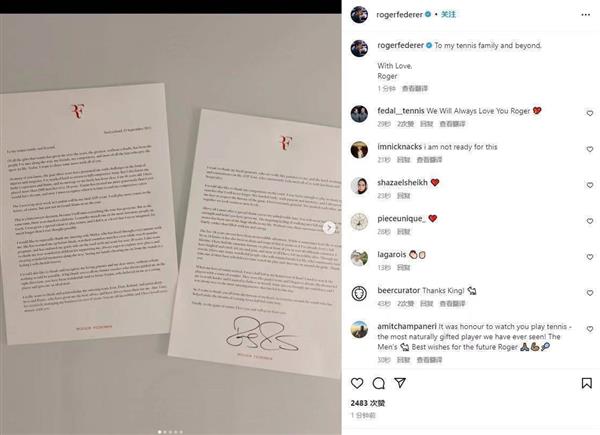Reply to shazaelsheikh comment
The height and width of the screenshot is (435, 600).
tap(403, 196)
